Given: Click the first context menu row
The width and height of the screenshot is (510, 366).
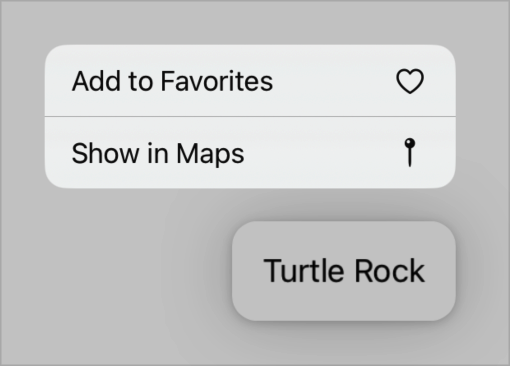Looking at the screenshot, I should click(250, 81).
